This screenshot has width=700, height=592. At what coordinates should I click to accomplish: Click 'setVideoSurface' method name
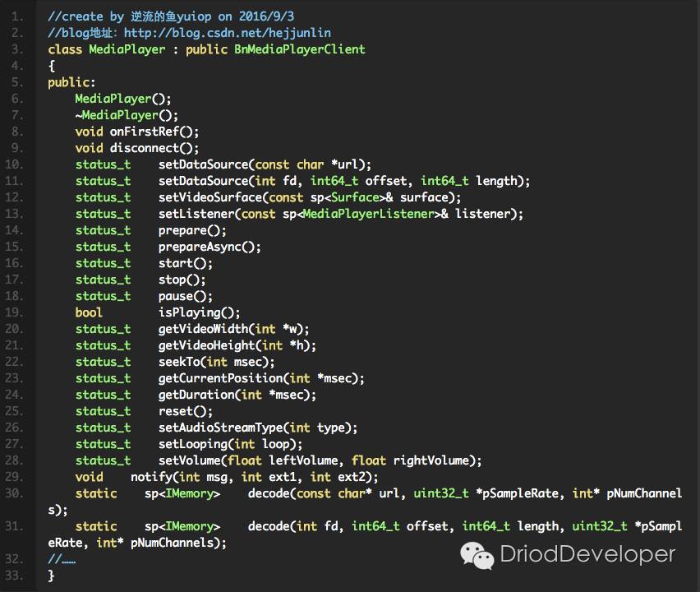coord(210,197)
